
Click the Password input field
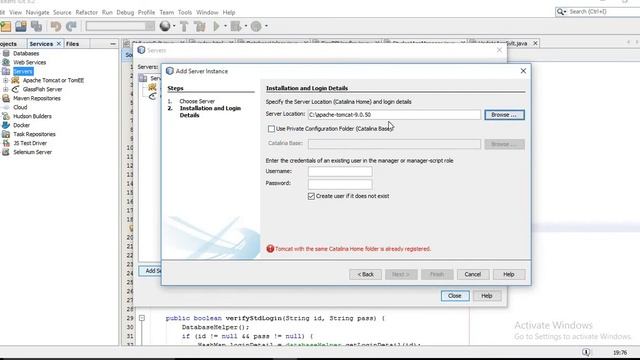tap(340, 184)
